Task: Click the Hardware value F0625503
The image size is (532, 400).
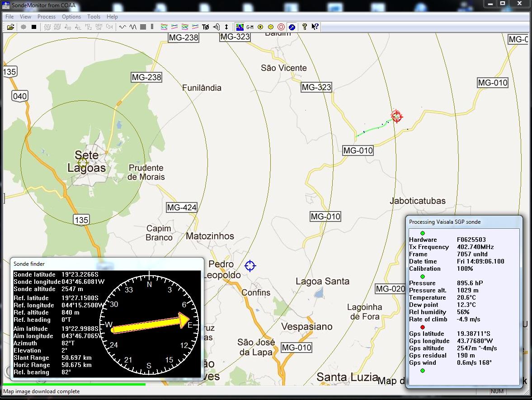Action: click(x=471, y=240)
